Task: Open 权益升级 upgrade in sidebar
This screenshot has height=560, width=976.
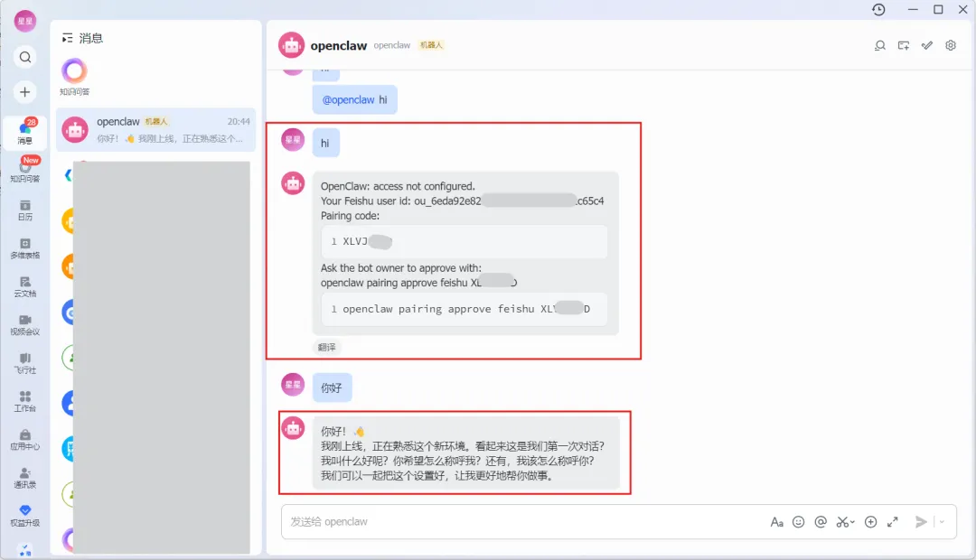Action: [x=25, y=516]
